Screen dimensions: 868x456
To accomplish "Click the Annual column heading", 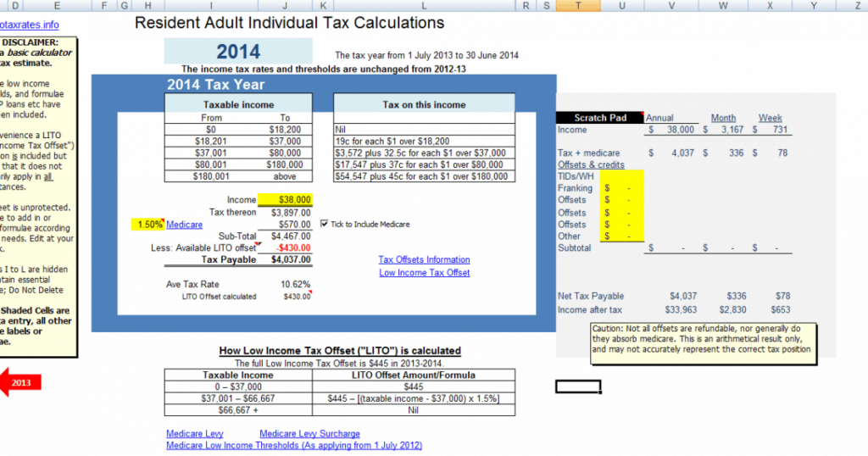I will tap(659, 118).
